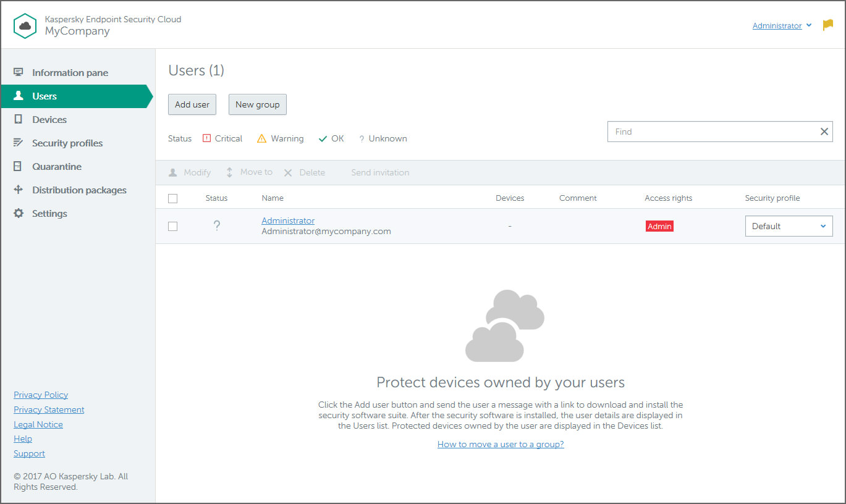
Task: Click the Name column header
Action: pyautogui.click(x=273, y=198)
